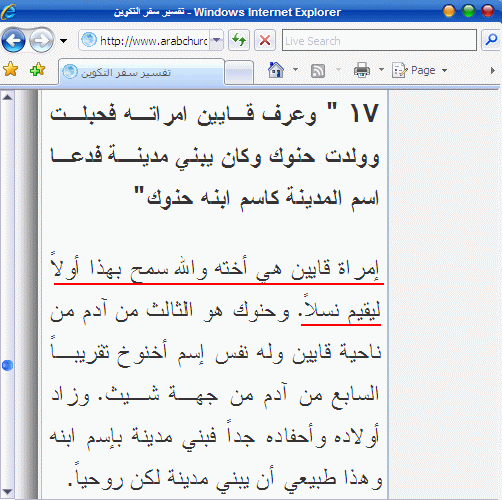Open the Print options dropdown arrow
Screen dimensions: 502x500
click(x=381, y=70)
